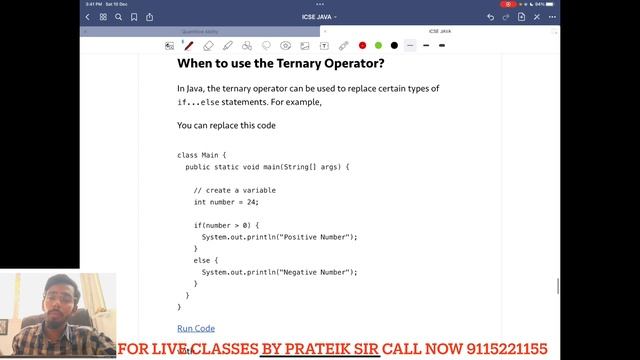The image size is (640, 360).
Task: Open the search magnifier in top bar
Action: click(x=118, y=17)
